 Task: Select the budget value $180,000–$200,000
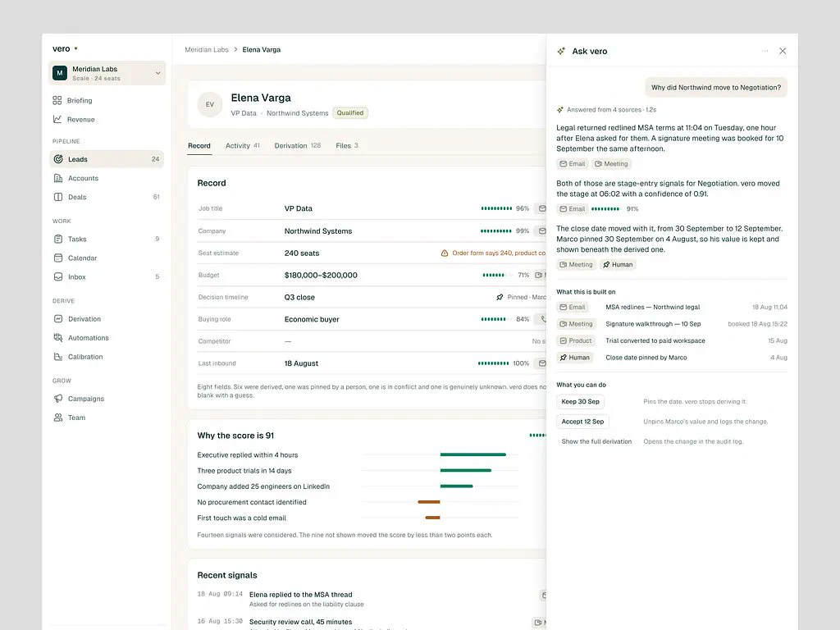pyautogui.click(x=321, y=276)
